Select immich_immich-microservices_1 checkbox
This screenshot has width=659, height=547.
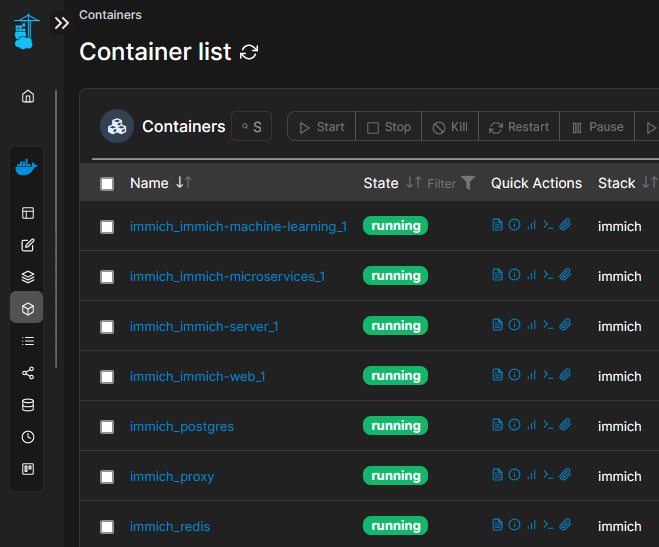(x=107, y=277)
